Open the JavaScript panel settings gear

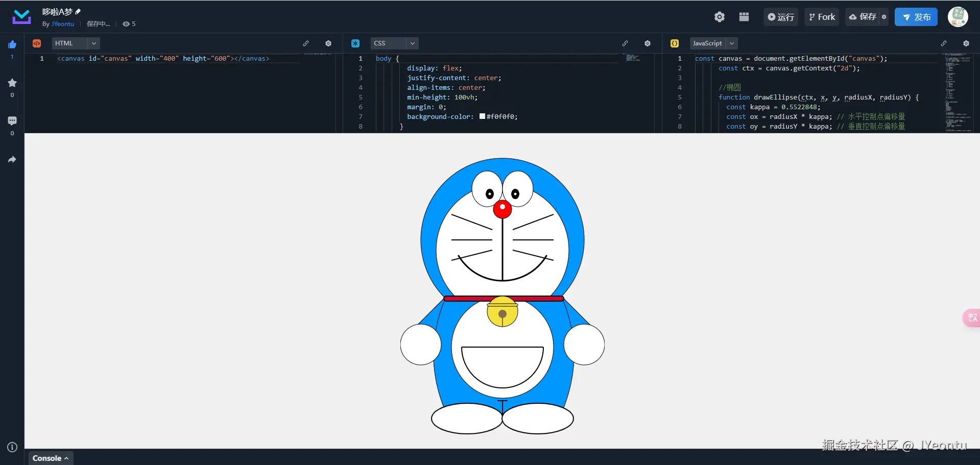coord(966,43)
